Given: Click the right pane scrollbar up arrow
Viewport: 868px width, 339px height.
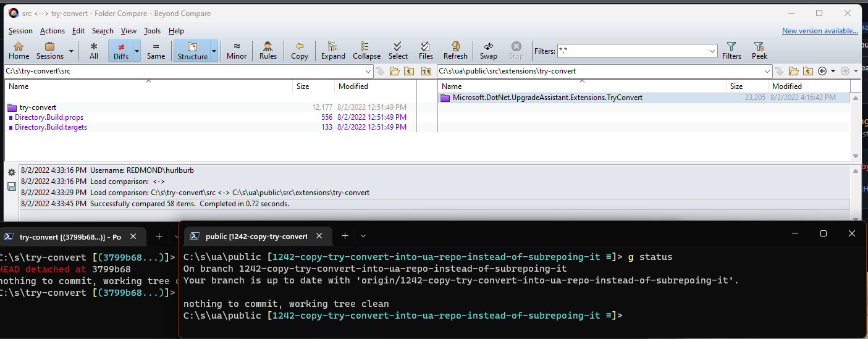Looking at the screenshot, I should pos(856,98).
